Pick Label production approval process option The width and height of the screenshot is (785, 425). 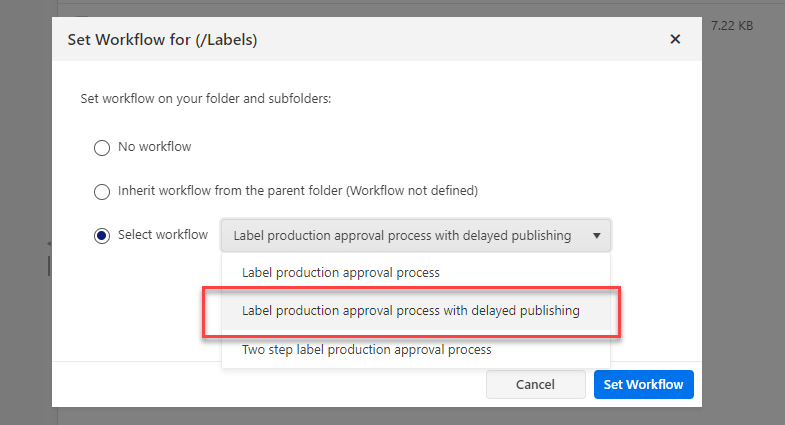tap(341, 272)
